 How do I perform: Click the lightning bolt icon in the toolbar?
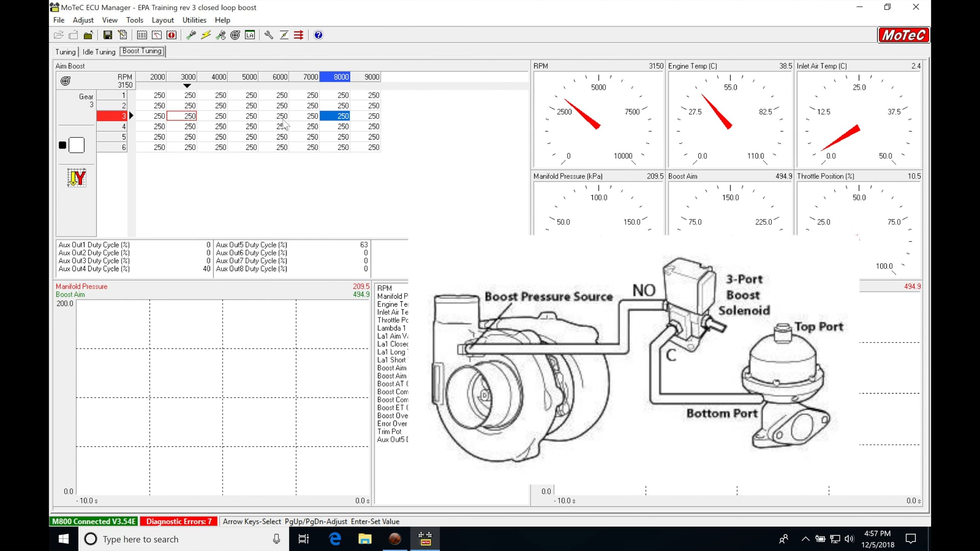(206, 35)
